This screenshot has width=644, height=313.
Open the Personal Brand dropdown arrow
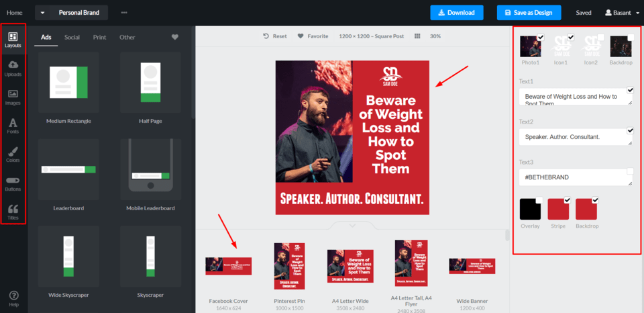point(42,13)
